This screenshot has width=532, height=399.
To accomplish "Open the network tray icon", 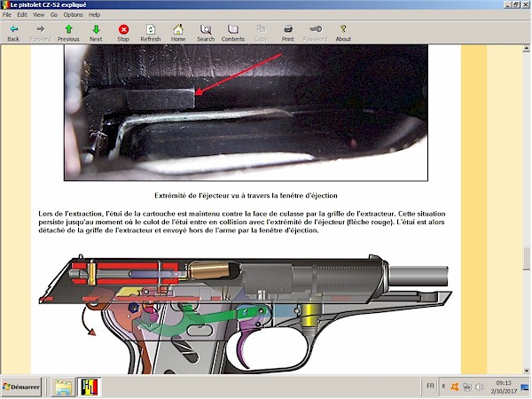I will tap(467, 387).
